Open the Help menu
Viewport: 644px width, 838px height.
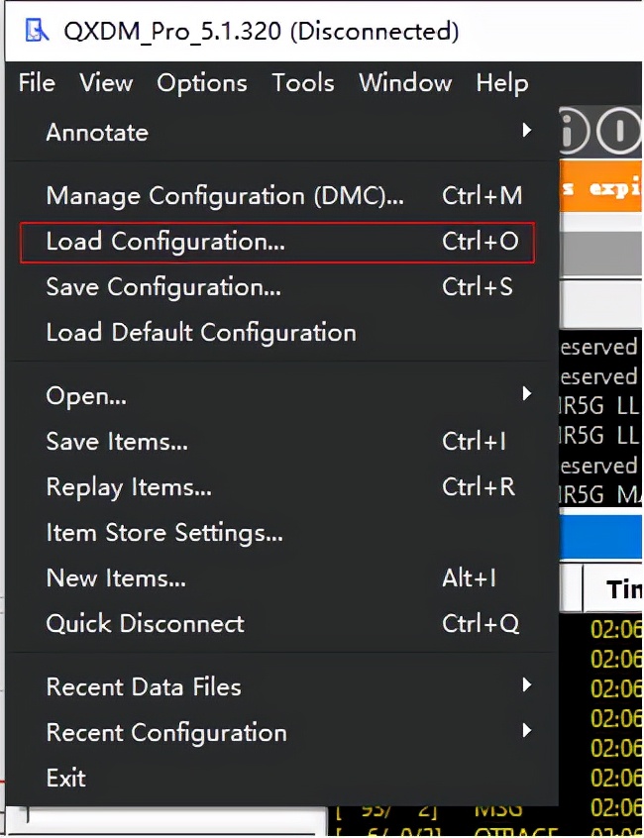pos(501,83)
